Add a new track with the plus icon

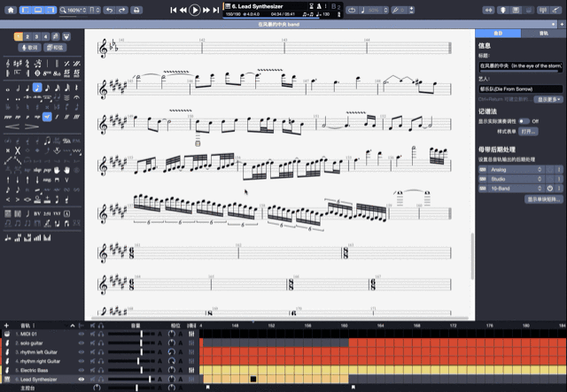tap(6, 326)
